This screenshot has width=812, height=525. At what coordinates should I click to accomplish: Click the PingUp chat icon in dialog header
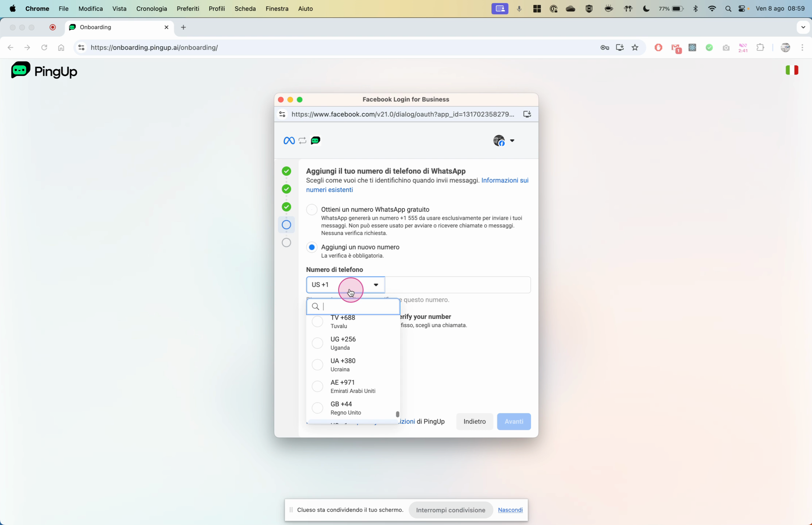click(316, 140)
